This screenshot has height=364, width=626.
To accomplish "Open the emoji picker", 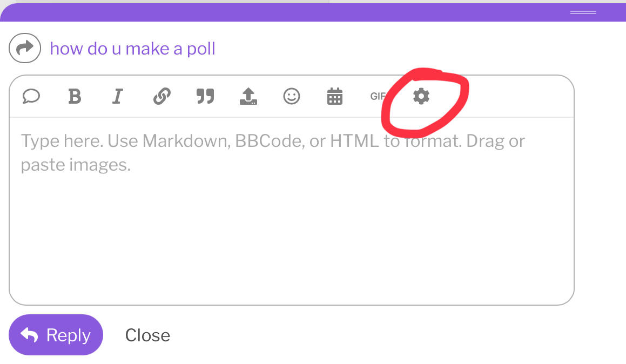I will [x=292, y=96].
